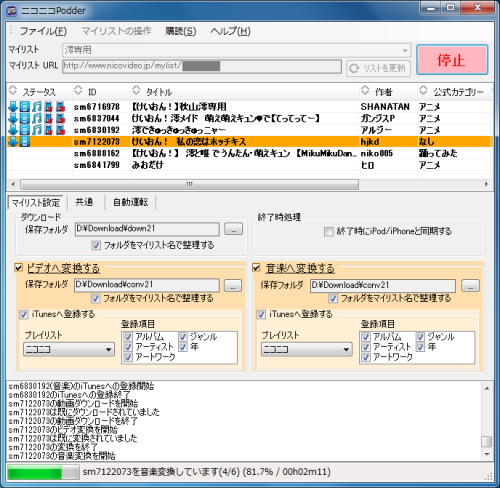Select row sm6888162
500x488 pixels.
point(249,153)
